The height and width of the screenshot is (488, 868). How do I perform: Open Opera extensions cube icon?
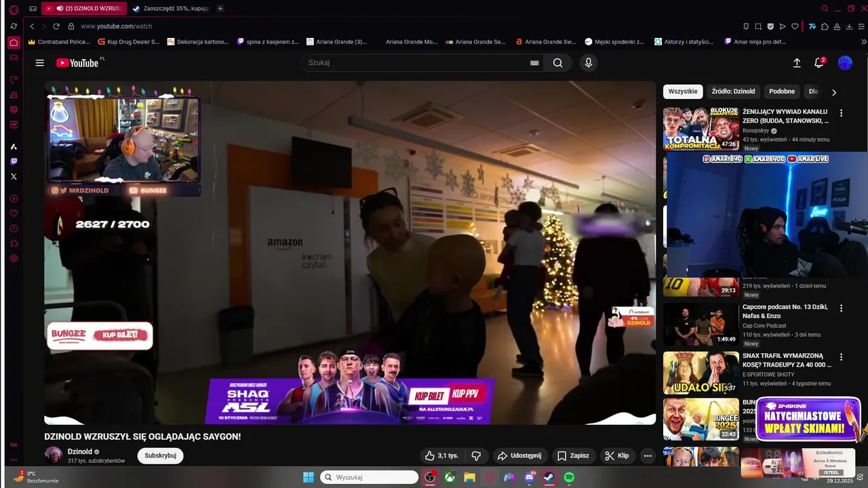coord(825,26)
